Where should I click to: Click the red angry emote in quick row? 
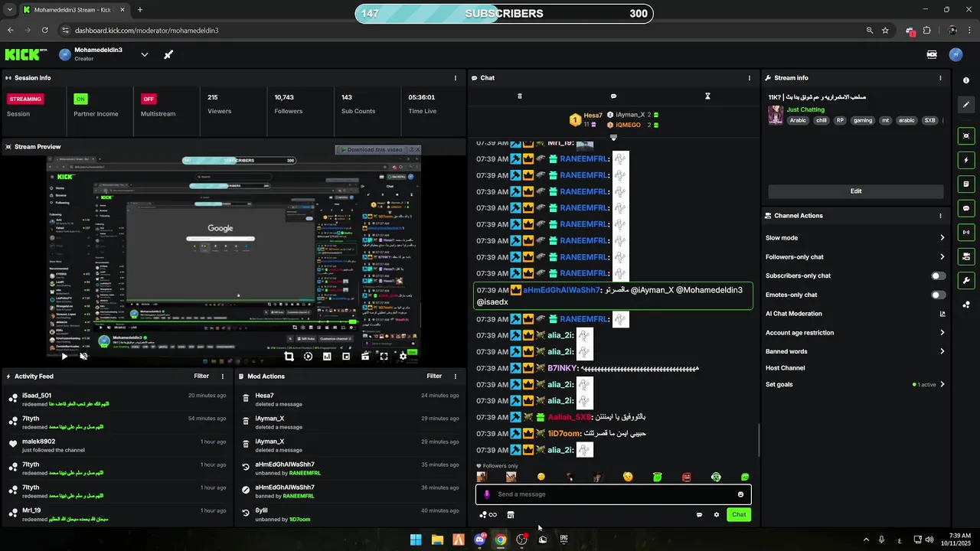[687, 478]
